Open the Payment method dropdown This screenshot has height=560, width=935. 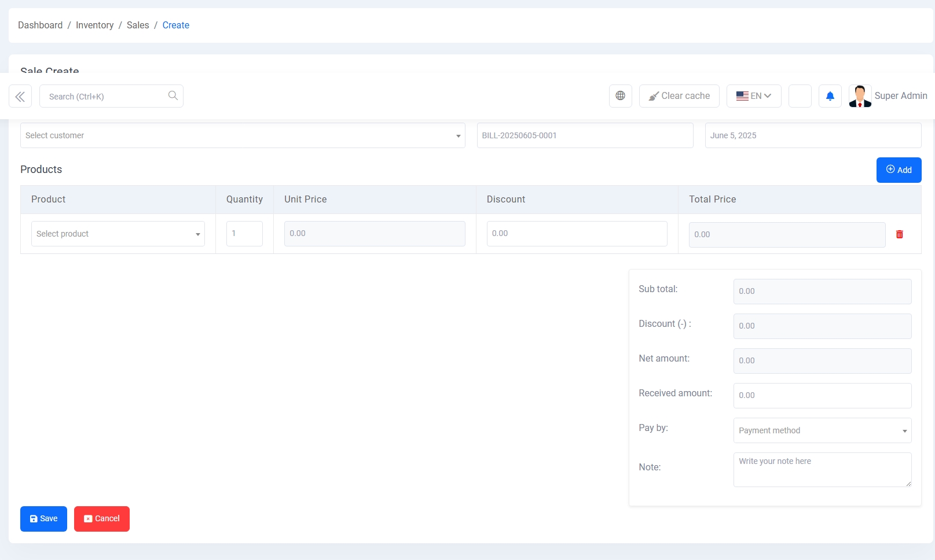pyautogui.click(x=822, y=430)
